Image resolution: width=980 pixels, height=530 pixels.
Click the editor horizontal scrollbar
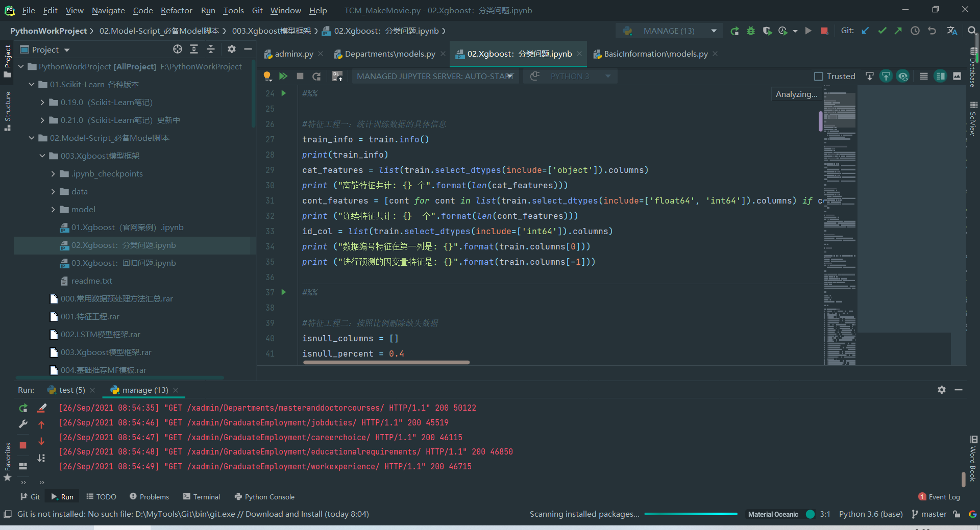click(386, 363)
